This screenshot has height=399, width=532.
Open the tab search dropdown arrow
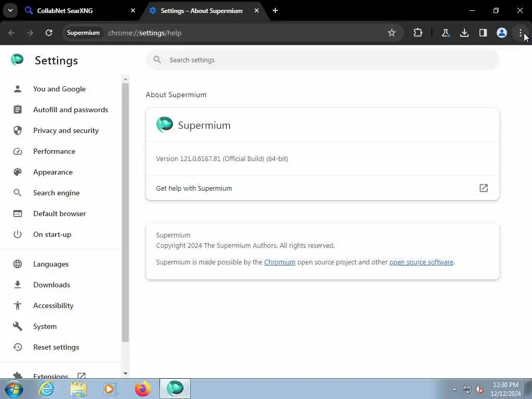pos(10,10)
